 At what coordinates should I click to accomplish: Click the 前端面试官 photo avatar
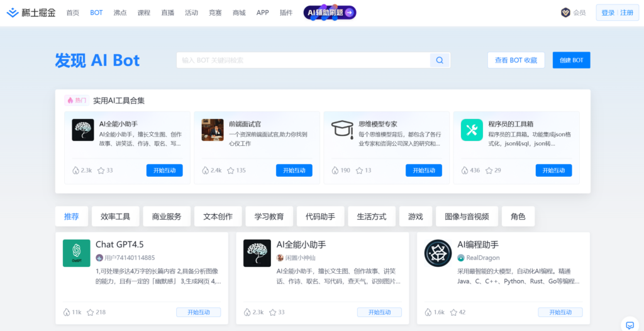click(x=213, y=130)
